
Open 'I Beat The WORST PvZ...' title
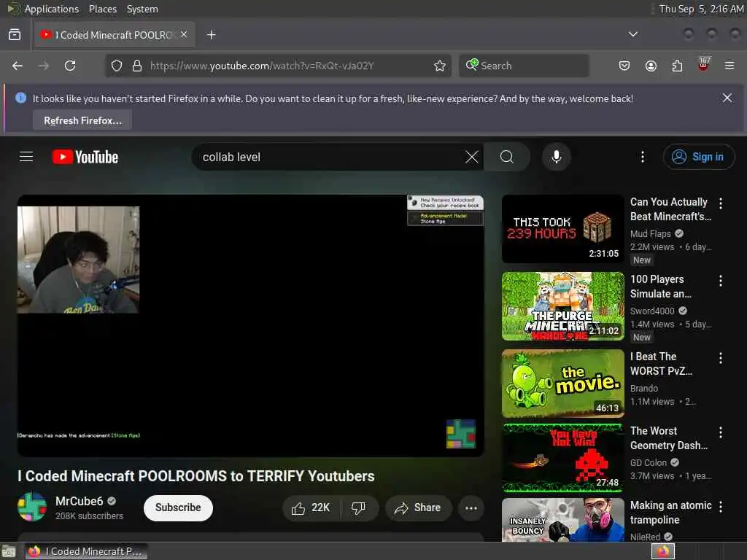point(661,363)
